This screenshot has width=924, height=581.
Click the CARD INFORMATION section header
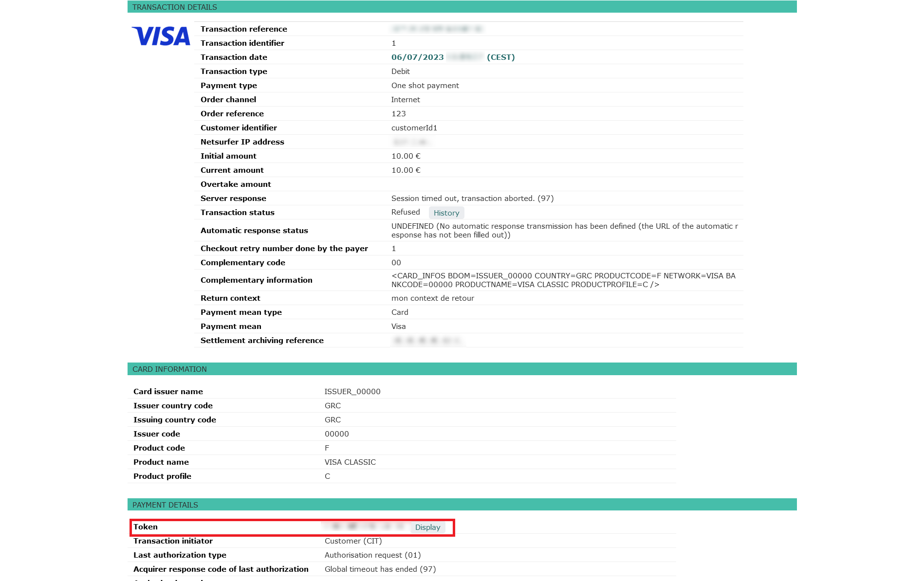[x=462, y=369]
